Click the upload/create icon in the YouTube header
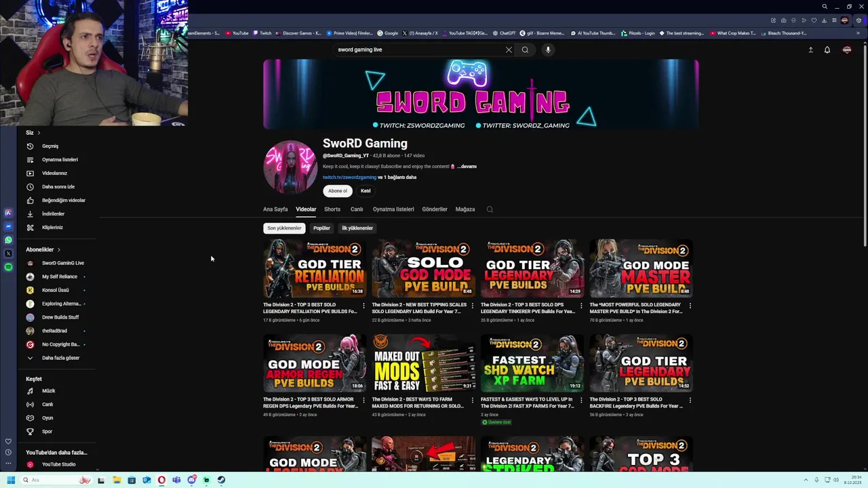The image size is (868, 488). point(810,49)
